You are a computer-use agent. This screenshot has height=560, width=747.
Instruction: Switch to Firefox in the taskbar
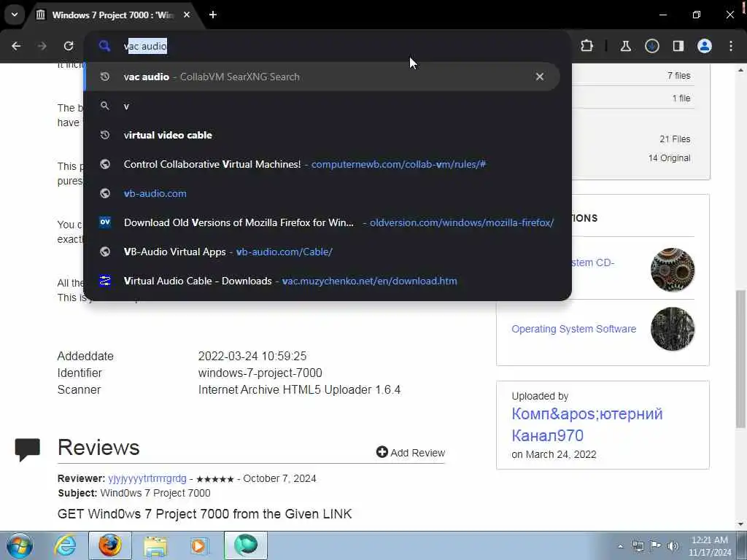coord(110,545)
